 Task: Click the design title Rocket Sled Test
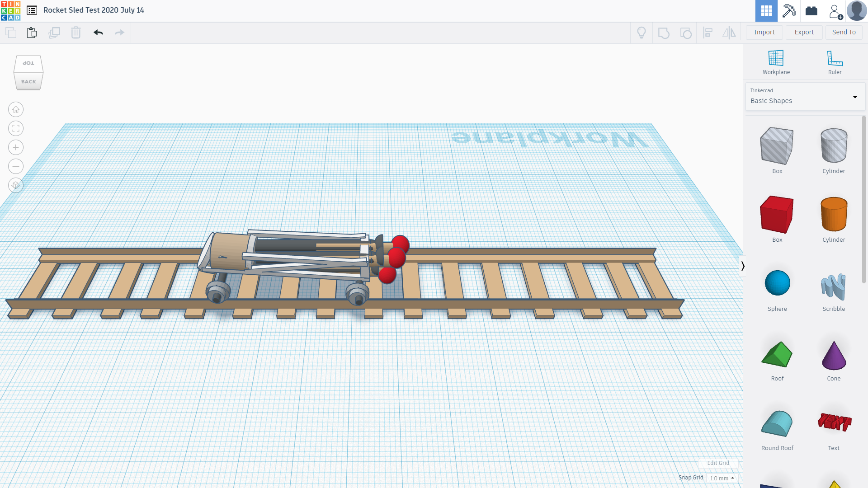tap(94, 10)
